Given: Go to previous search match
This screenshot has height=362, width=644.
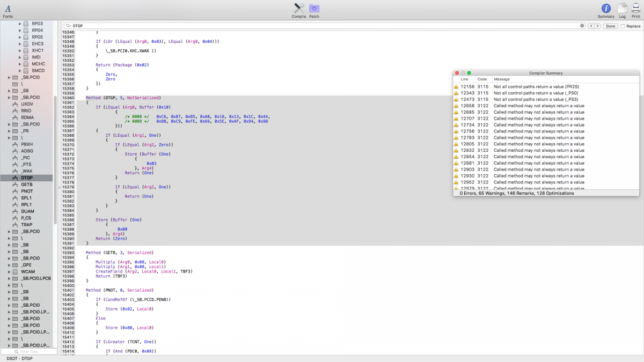Looking at the screenshot, I should tap(591, 26).
